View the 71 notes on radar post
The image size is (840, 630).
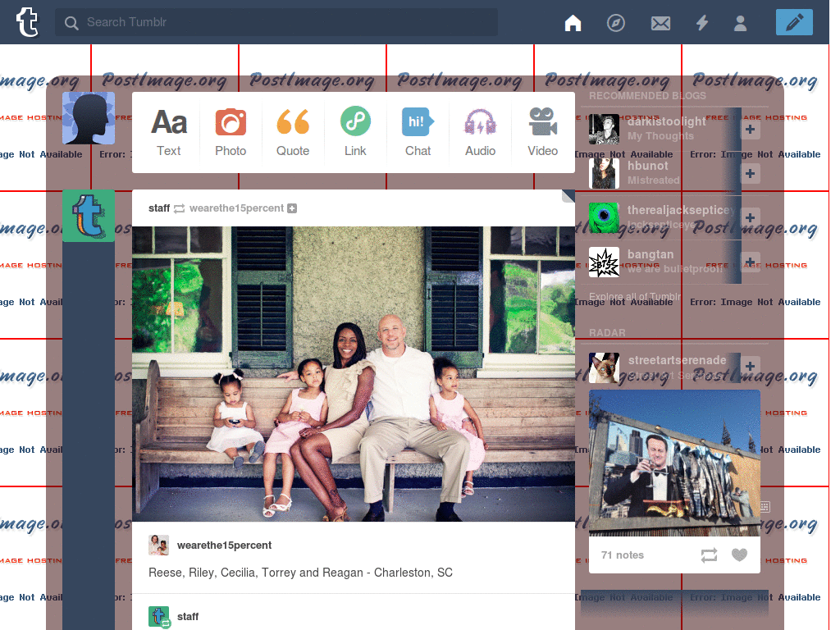point(622,555)
